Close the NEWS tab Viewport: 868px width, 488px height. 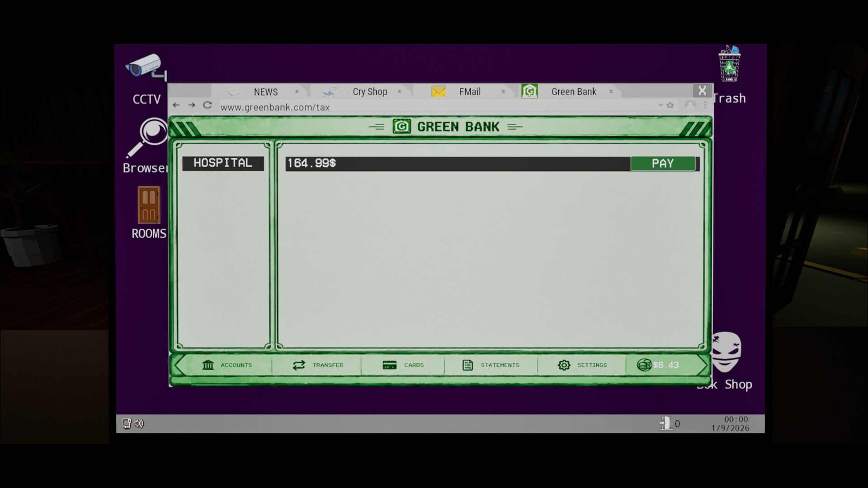[x=297, y=91]
